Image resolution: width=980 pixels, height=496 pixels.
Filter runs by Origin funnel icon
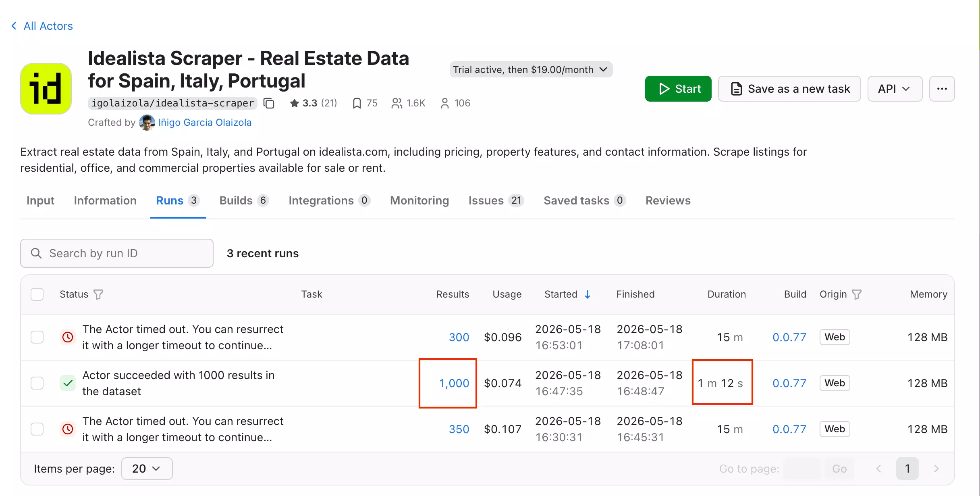pos(857,294)
